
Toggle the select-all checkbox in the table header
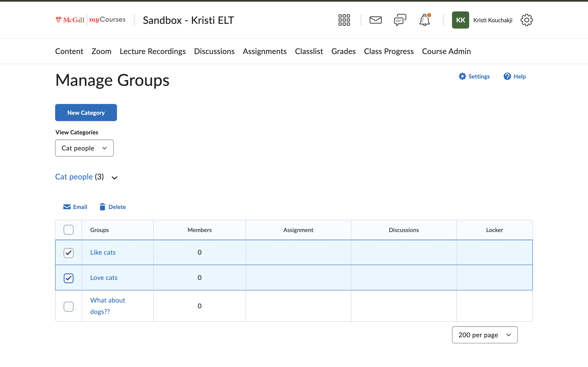tap(69, 230)
